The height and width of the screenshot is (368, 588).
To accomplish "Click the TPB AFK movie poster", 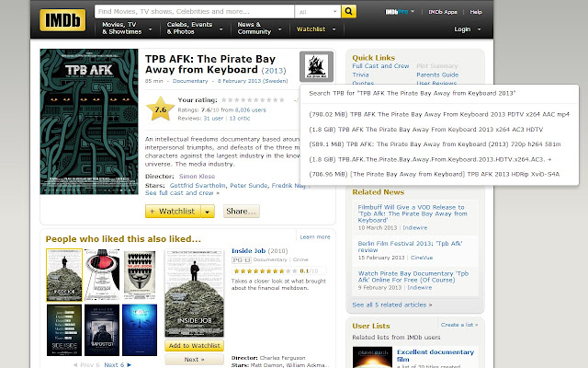I will point(89,121).
